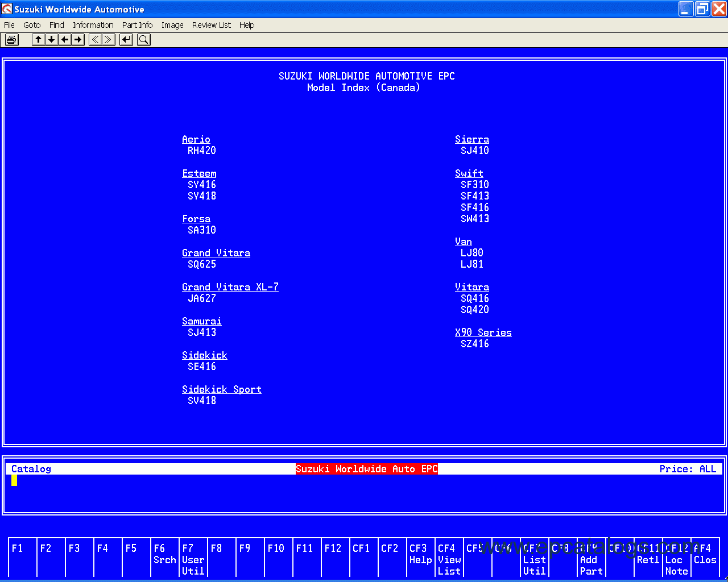Click the double-left page back icon
This screenshot has height=582, width=728.
pos(95,40)
